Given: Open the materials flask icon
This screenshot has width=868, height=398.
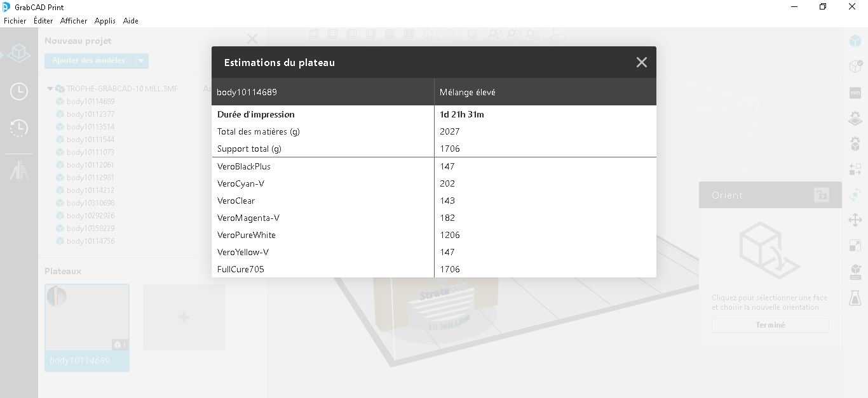Looking at the screenshot, I should point(855,297).
